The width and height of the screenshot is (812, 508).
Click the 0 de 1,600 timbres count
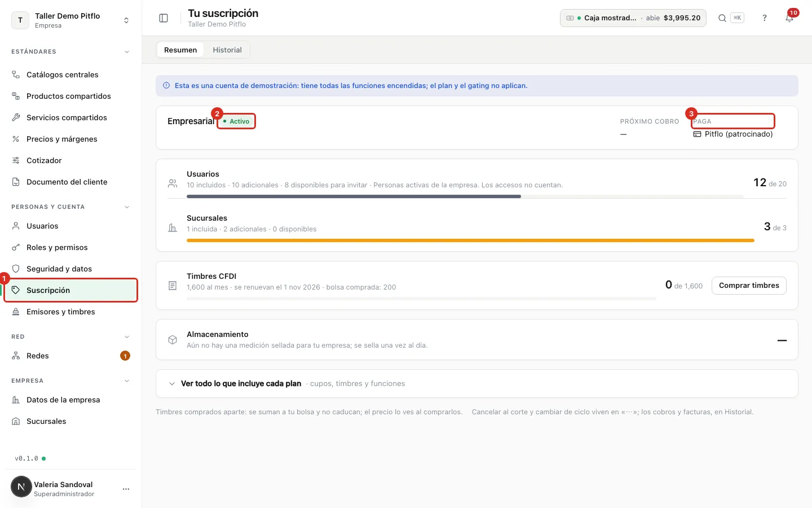coord(684,286)
